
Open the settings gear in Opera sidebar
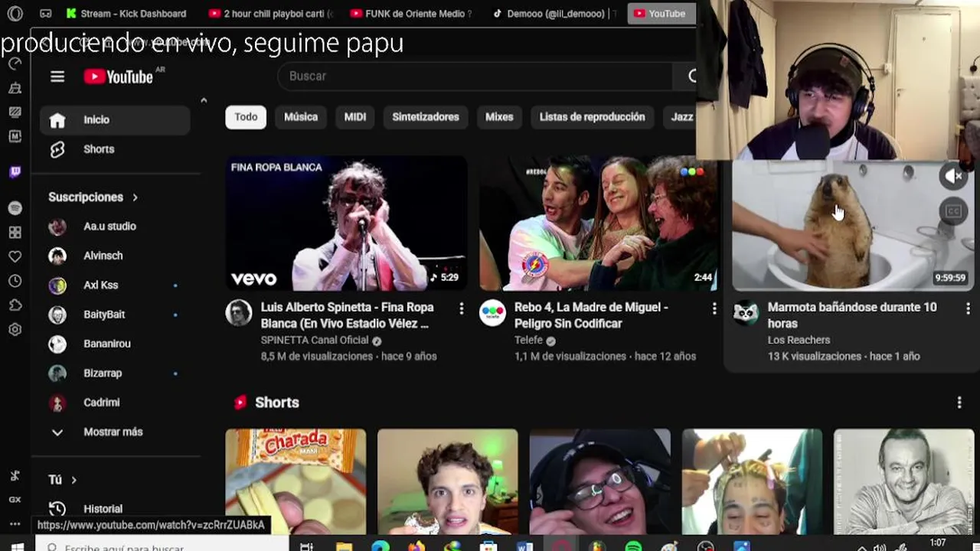(15, 330)
